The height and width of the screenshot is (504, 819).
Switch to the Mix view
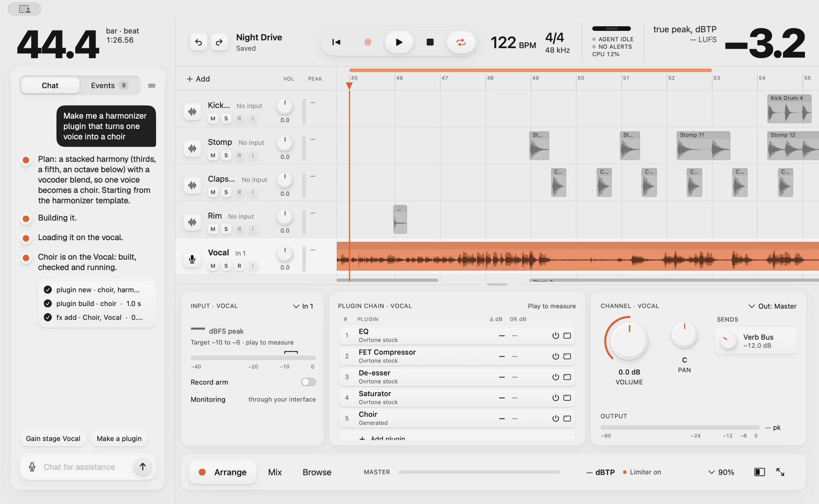[275, 472]
